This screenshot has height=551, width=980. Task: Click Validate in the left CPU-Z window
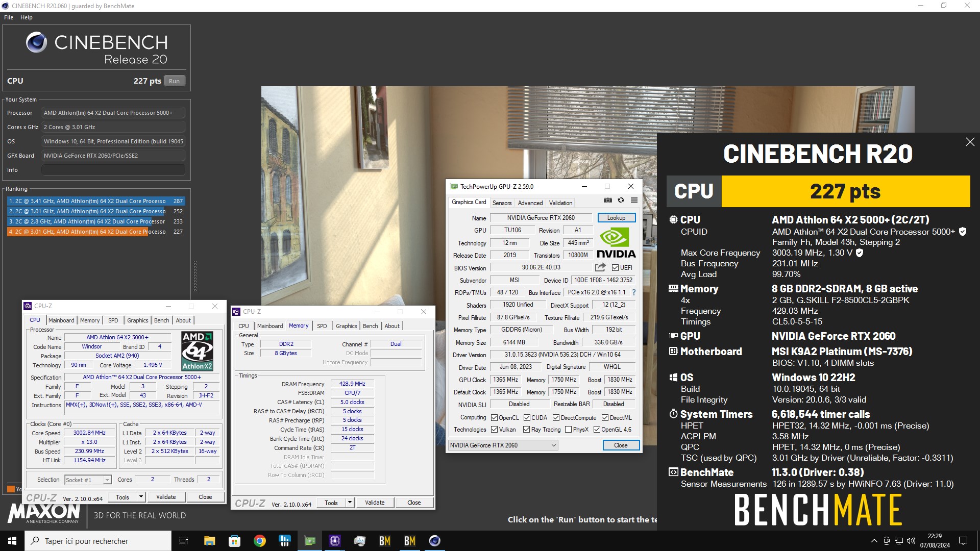point(166,497)
